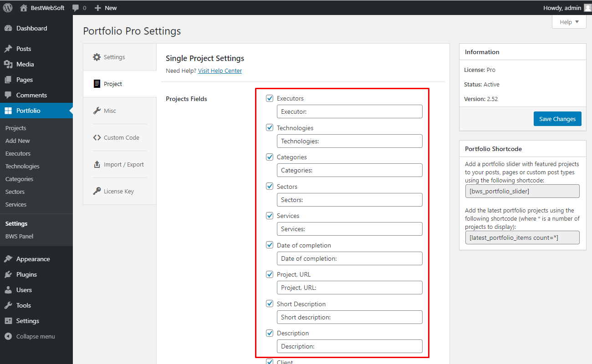
Task: Click the latest_portfolio_items shortcode field
Action: click(522, 238)
